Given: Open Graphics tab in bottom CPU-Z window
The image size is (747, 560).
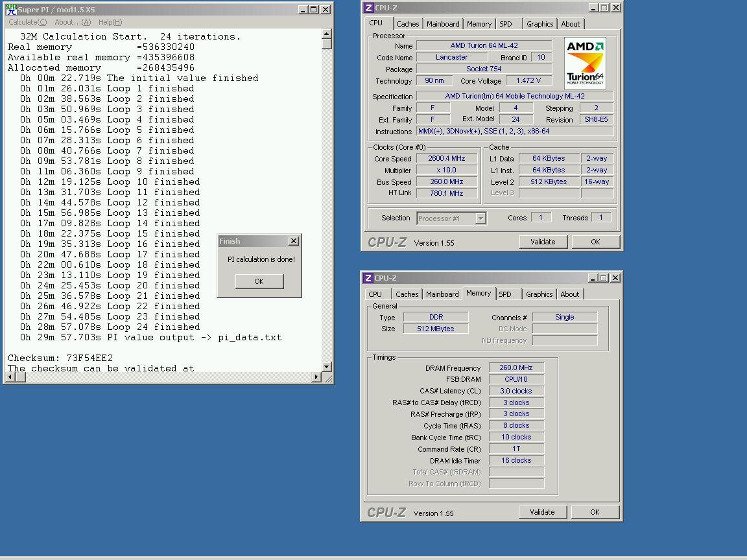Looking at the screenshot, I should (x=539, y=294).
